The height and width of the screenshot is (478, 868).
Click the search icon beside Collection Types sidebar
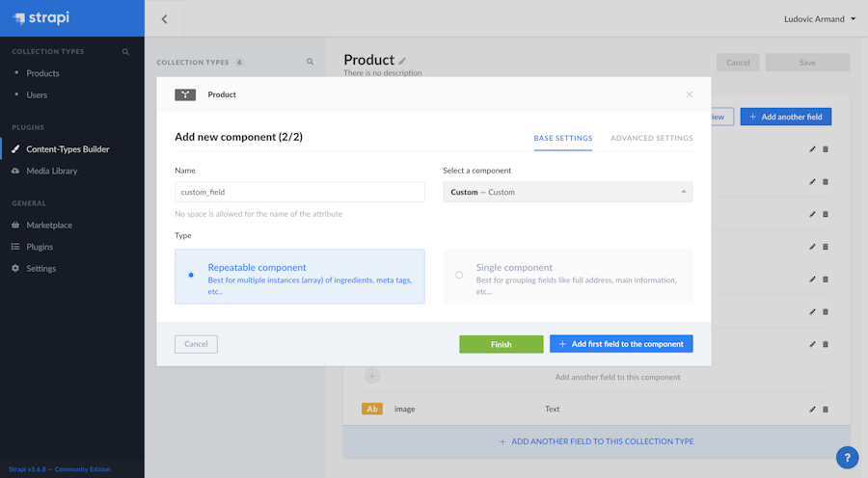[x=125, y=52]
